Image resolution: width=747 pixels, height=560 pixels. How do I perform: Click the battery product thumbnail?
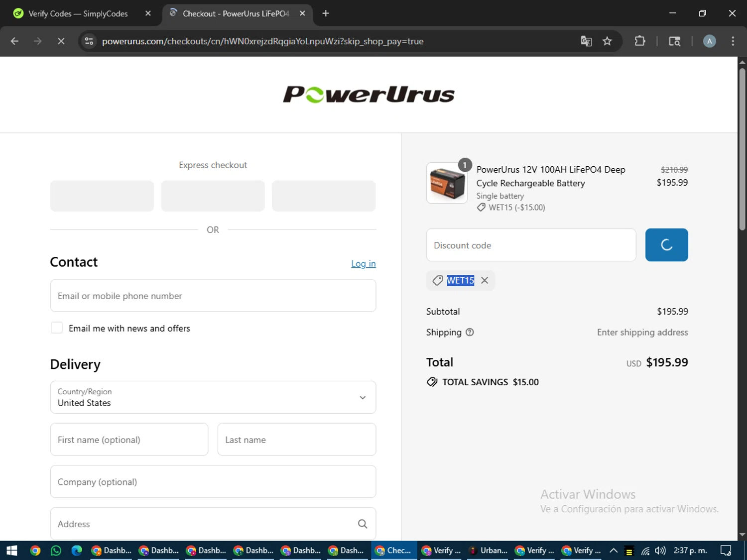(447, 183)
